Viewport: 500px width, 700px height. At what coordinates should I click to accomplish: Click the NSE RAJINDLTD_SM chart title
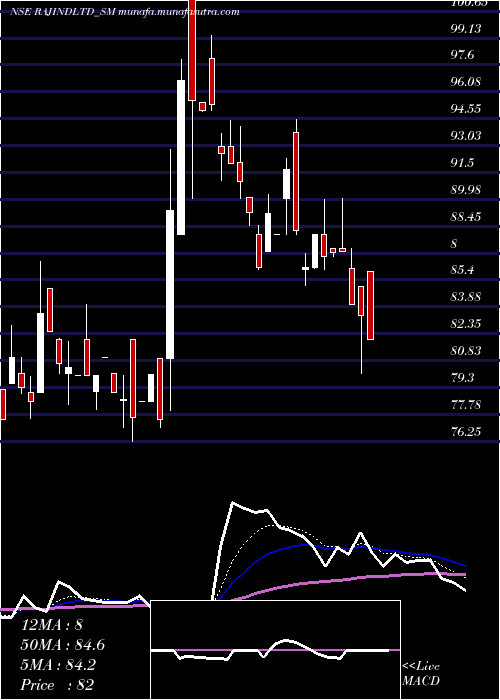pos(125,12)
